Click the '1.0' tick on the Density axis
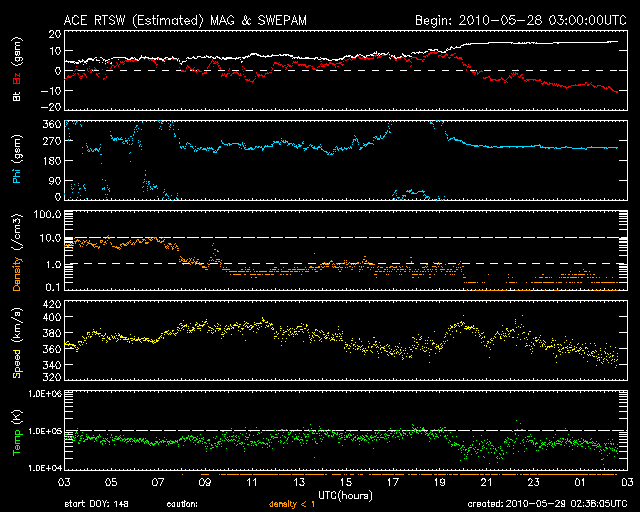The height and width of the screenshot is (512, 640). (x=53, y=265)
